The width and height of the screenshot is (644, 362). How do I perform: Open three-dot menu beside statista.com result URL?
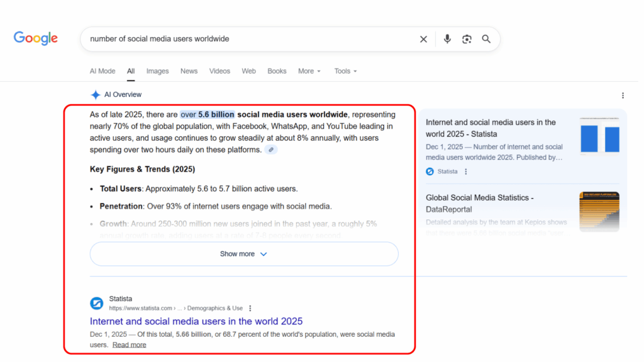pos(250,308)
